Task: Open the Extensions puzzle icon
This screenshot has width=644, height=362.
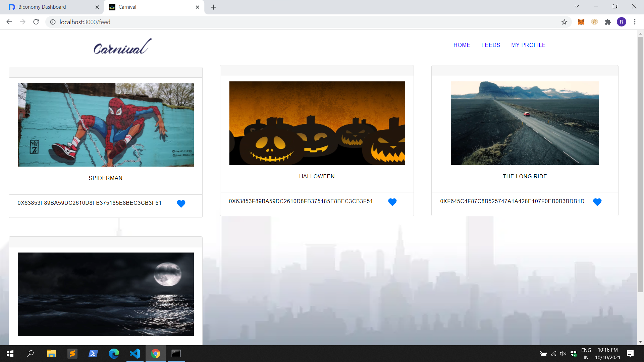Action: coord(608,22)
